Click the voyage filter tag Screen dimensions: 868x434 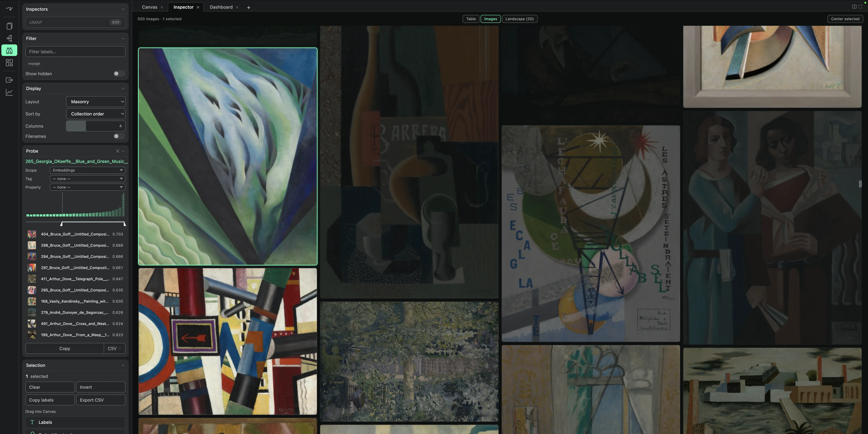pyautogui.click(x=34, y=63)
